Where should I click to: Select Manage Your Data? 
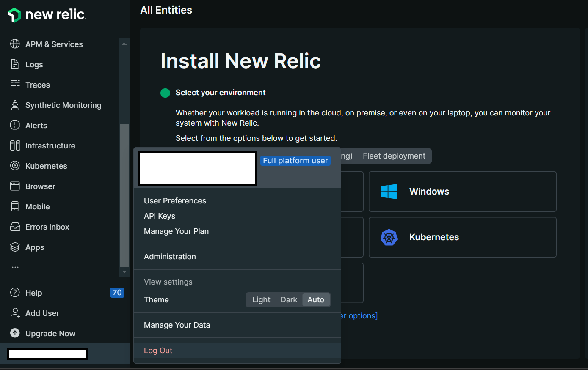click(x=177, y=325)
